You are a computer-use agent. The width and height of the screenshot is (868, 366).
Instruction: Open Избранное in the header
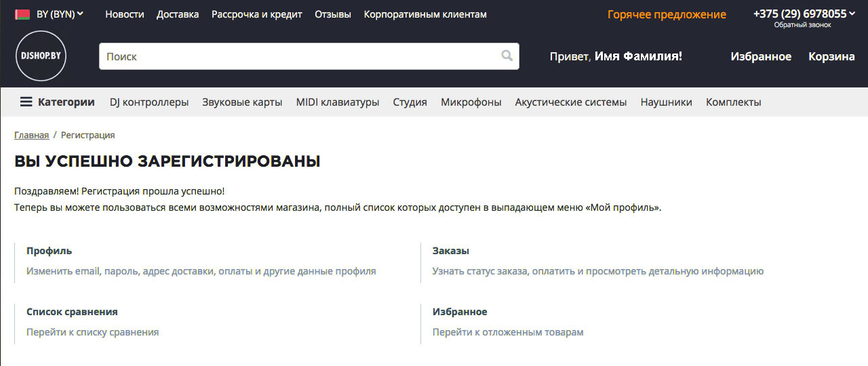(x=761, y=56)
